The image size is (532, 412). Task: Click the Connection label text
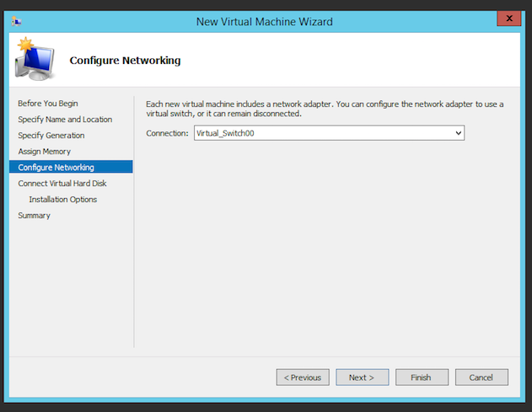167,133
